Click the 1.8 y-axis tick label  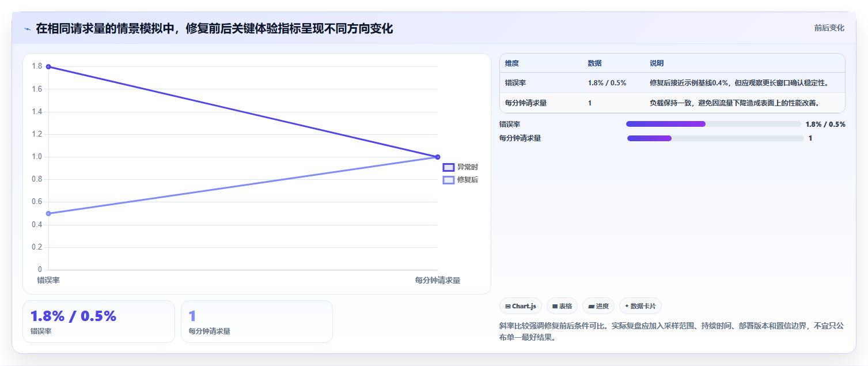pyautogui.click(x=37, y=66)
